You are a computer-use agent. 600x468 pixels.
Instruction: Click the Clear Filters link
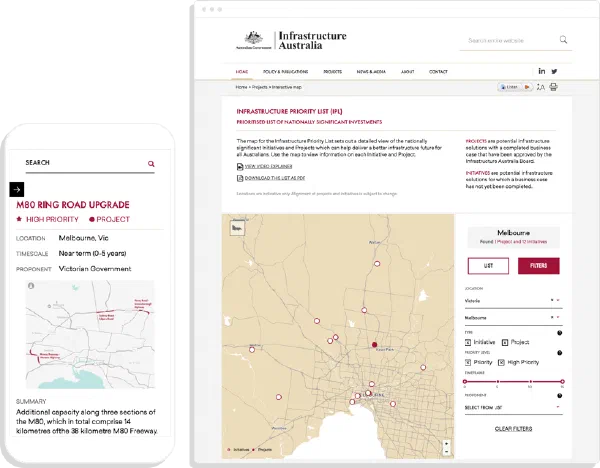point(514,429)
